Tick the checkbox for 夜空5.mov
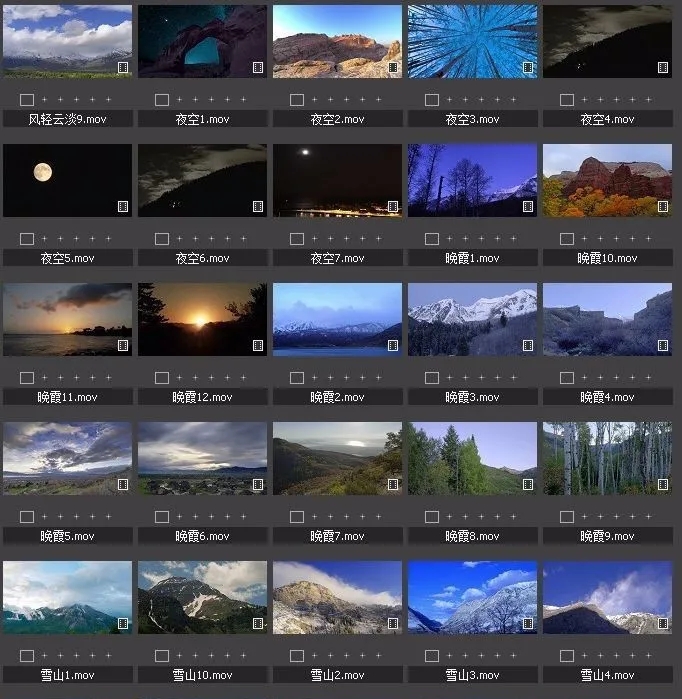 click(x=27, y=239)
